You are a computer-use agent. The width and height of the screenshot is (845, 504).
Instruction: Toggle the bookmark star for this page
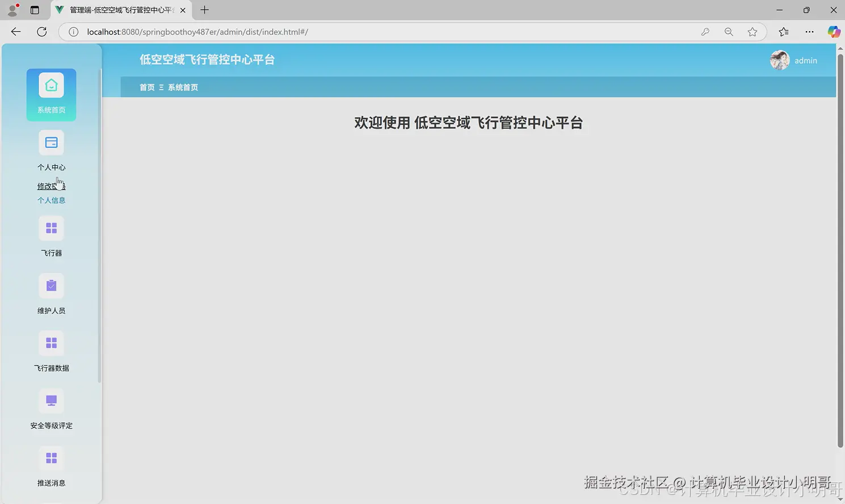coord(752,32)
